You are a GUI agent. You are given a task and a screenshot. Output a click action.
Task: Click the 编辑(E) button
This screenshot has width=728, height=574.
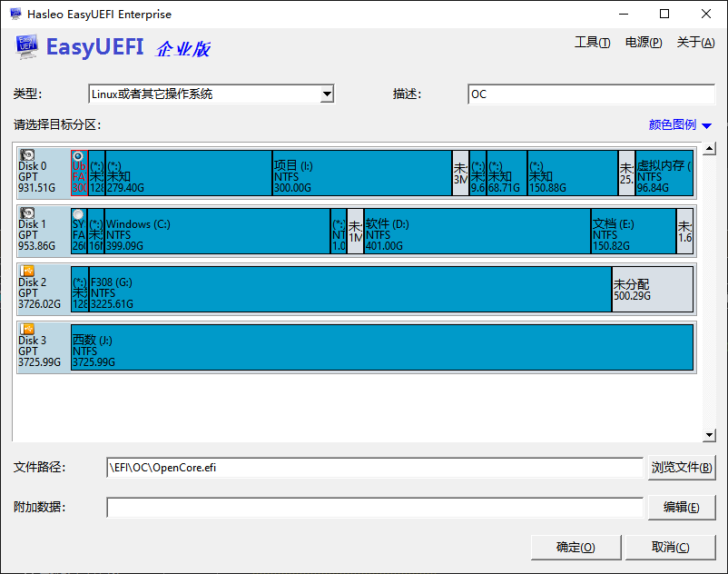682,507
